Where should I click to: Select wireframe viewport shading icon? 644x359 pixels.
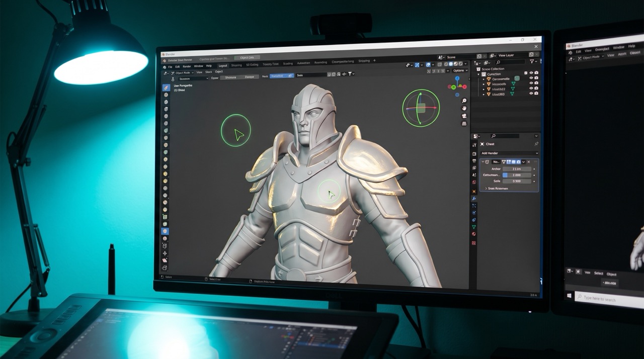(x=446, y=64)
